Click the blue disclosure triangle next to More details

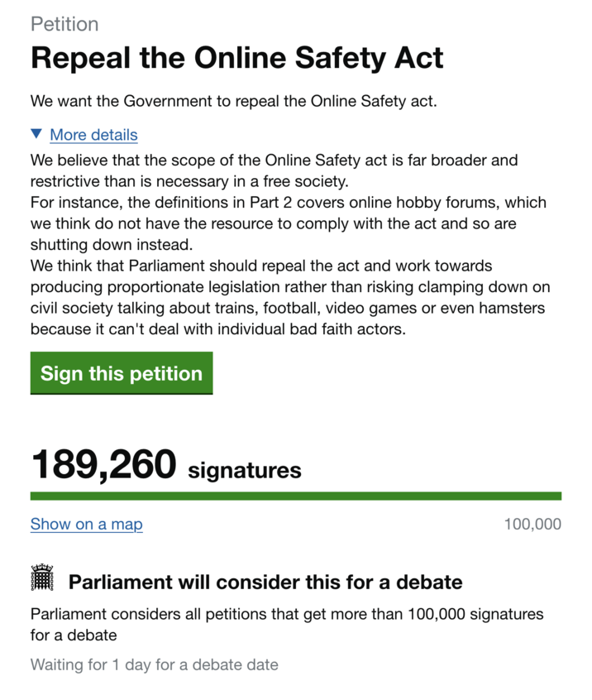(x=36, y=134)
